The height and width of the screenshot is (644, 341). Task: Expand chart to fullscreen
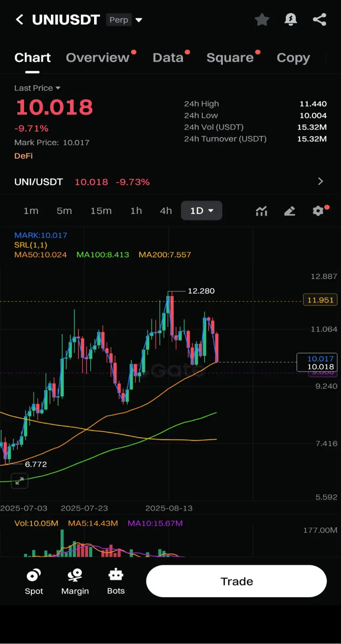click(20, 481)
